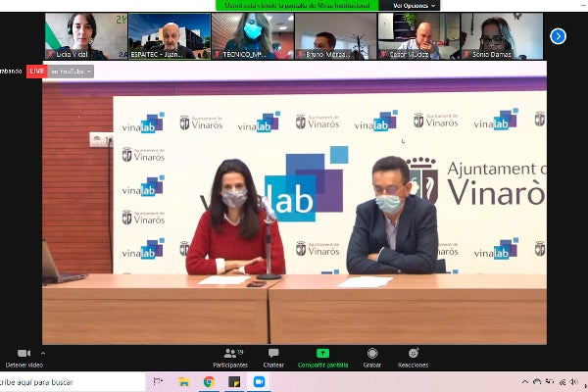The image size is (588, 392).
Task: Open the Chatear chat panel
Action: [273, 358]
